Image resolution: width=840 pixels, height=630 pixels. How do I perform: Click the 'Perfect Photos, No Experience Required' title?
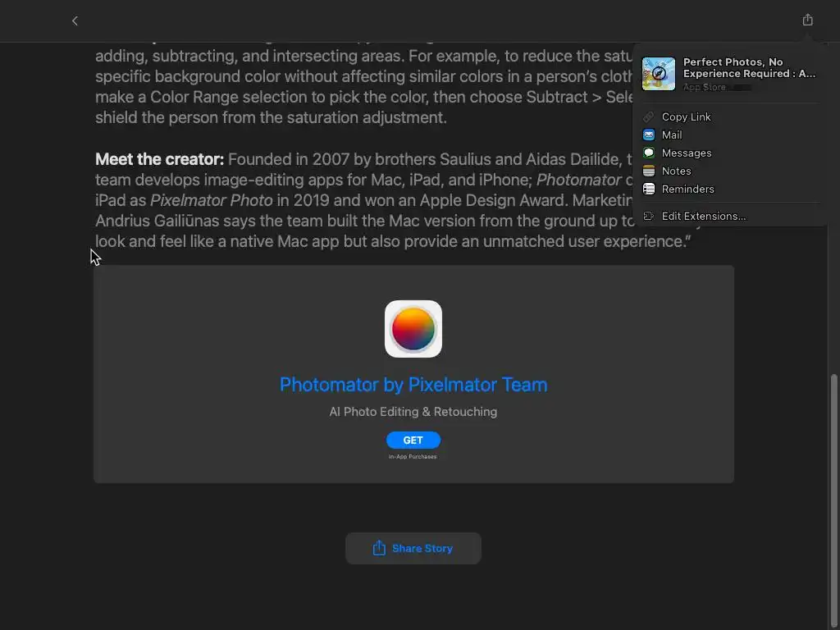click(x=749, y=67)
